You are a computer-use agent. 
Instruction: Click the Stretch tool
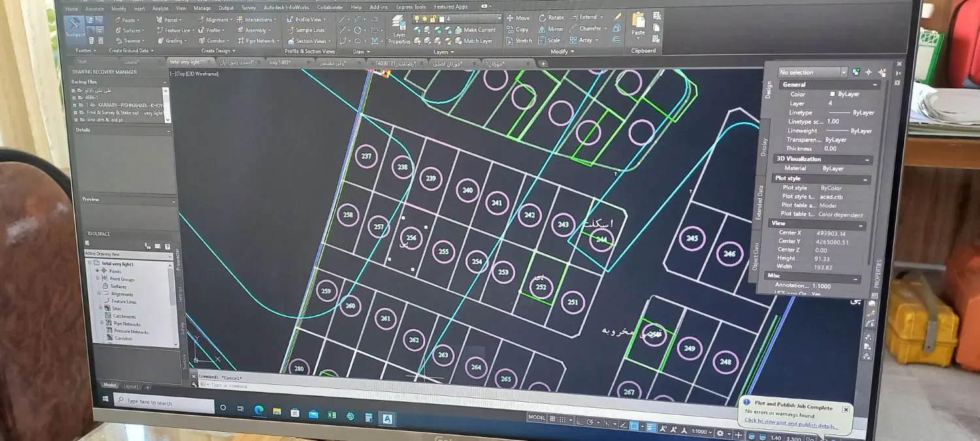[x=519, y=41]
